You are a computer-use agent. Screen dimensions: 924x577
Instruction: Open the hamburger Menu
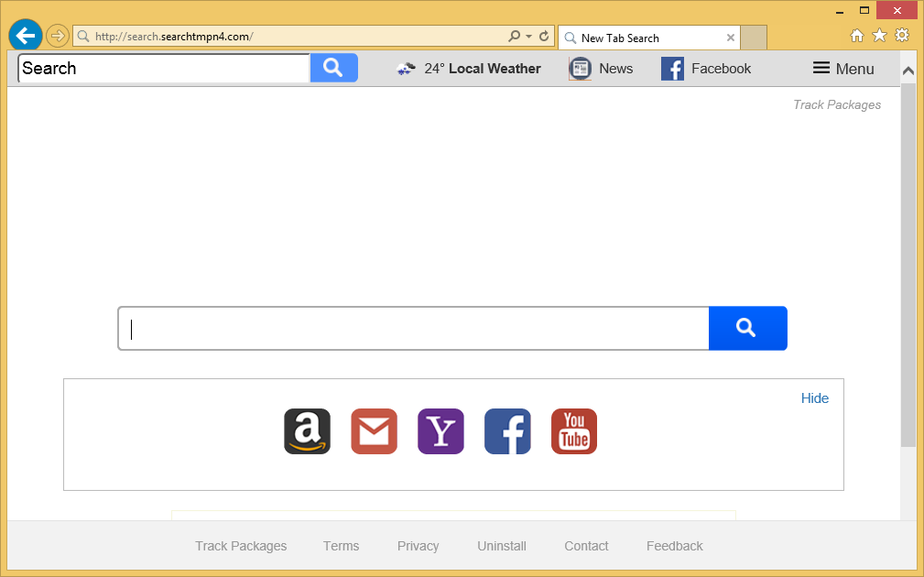click(843, 69)
